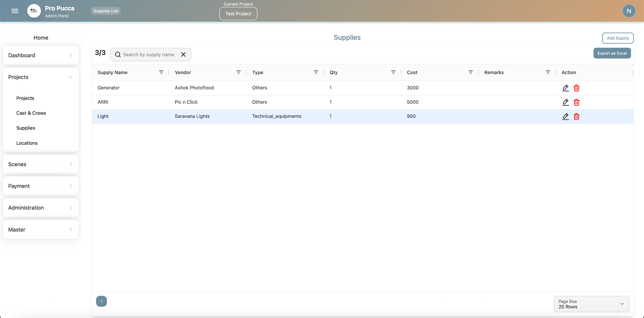Open the Page Size dropdown
The width and height of the screenshot is (644, 318).
(x=591, y=304)
